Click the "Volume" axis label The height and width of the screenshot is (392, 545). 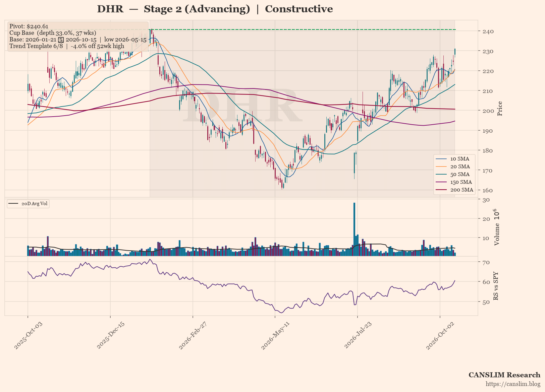click(x=497, y=228)
